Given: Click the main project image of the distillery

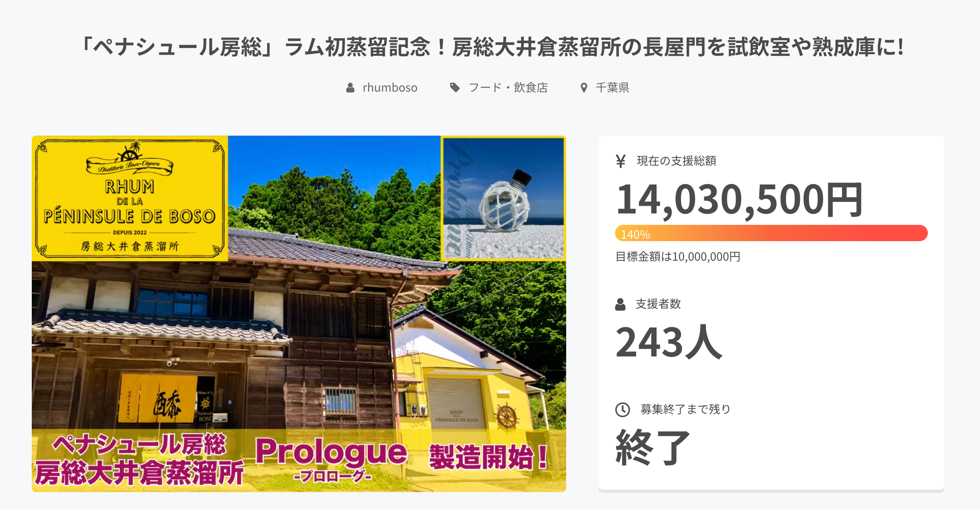Looking at the screenshot, I should 299,314.
